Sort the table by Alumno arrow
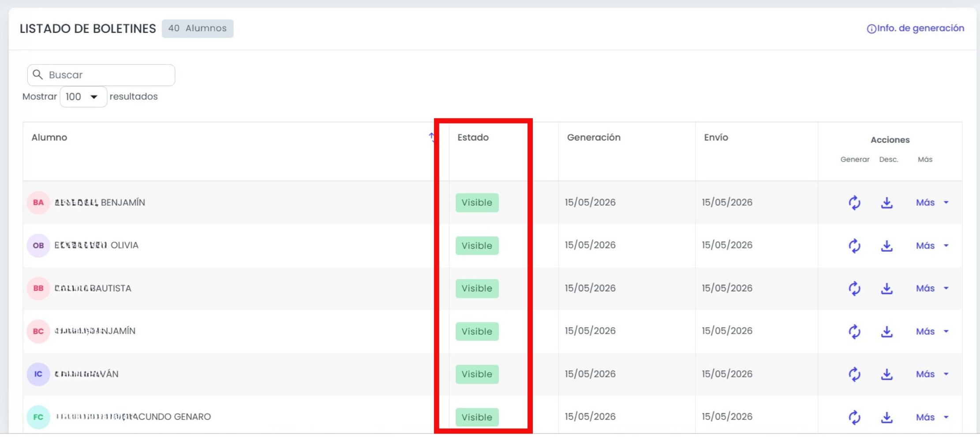Screen dimensions: 980x437 click(x=431, y=137)
